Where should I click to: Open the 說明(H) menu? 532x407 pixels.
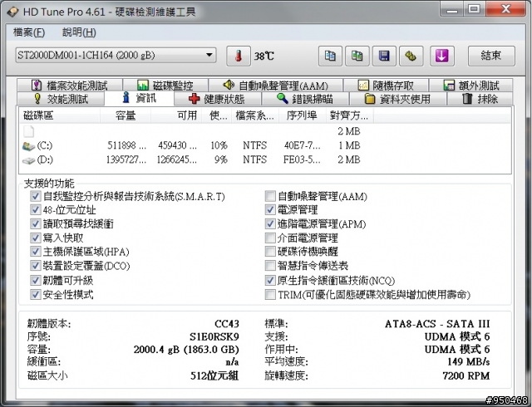click(x=79, y=32)
